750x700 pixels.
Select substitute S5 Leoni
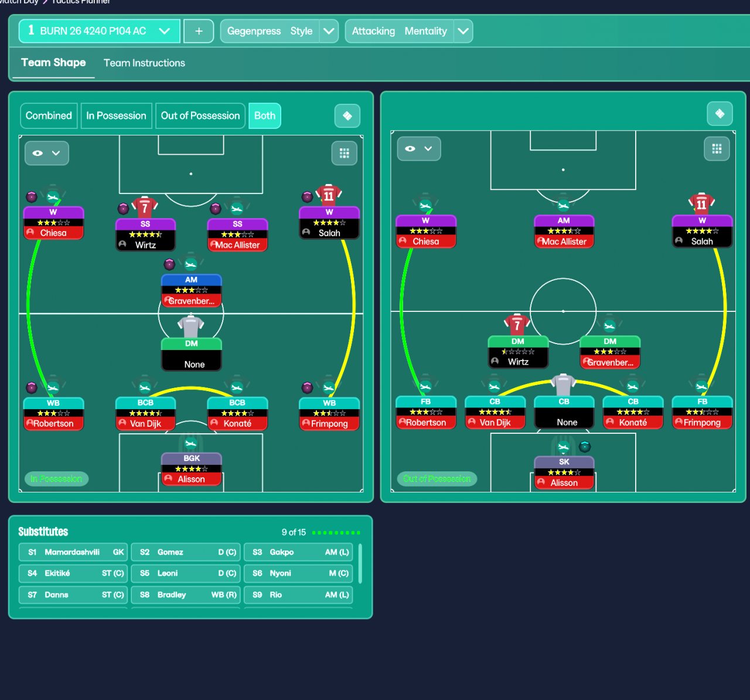click(x=186, y=573)
